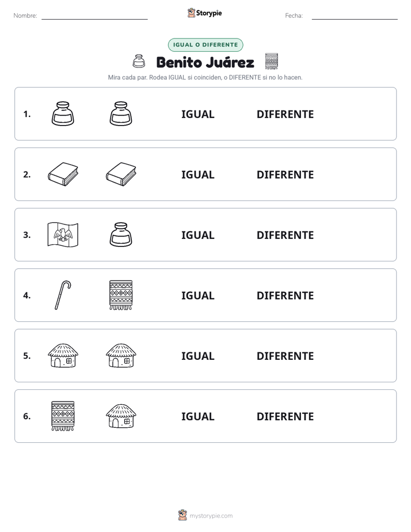The height and width of the screenshot is (532, 411).
Task: Click the sarape blanket icon in row 6
Action: point(63,416)
